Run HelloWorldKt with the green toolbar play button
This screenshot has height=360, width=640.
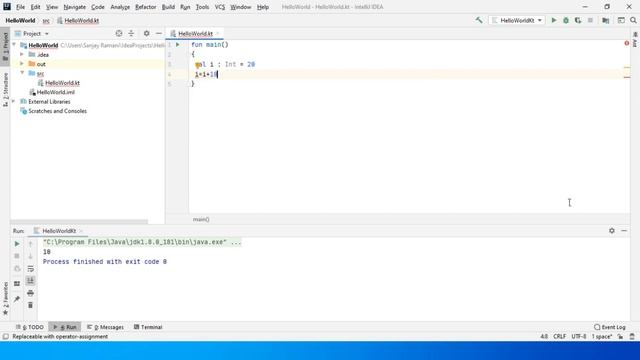point(554,20)
